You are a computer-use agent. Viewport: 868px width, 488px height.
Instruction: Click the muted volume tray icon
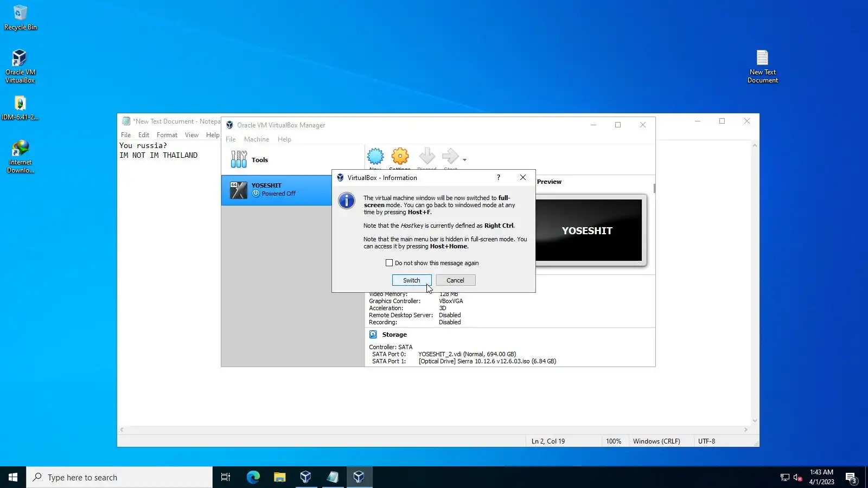(797, 477)
